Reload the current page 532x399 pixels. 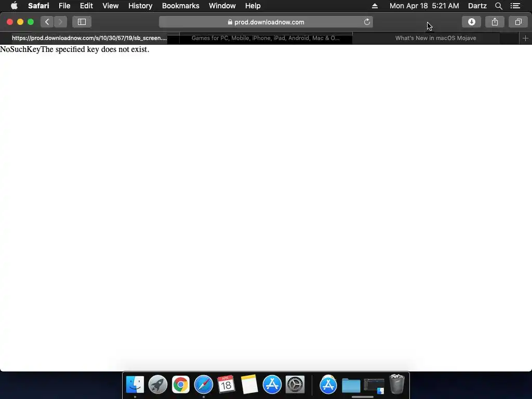tap(367, 22)
